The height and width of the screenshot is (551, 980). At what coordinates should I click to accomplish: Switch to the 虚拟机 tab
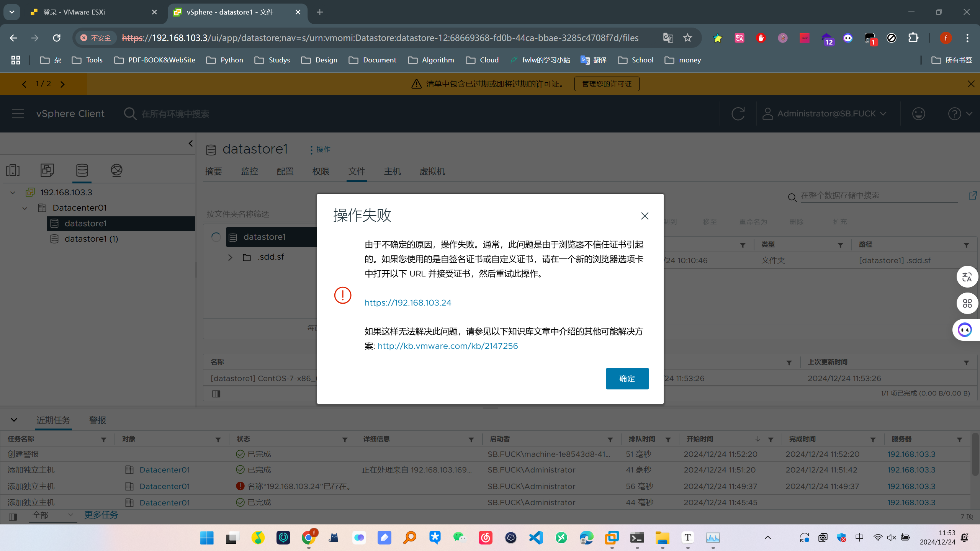432,172
